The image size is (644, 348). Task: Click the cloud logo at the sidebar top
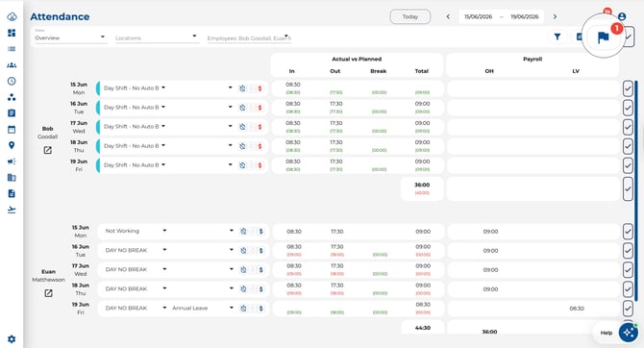coord(12,17)
